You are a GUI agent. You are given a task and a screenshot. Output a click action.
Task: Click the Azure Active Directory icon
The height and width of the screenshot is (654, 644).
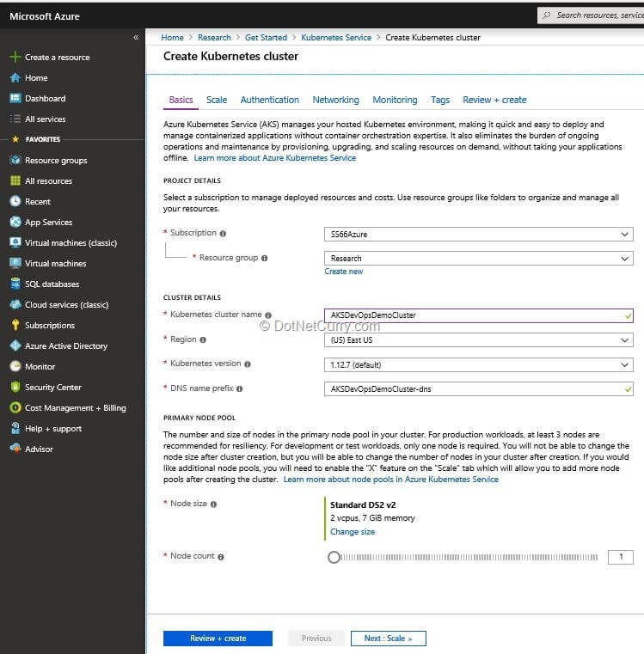click(15, 345)
